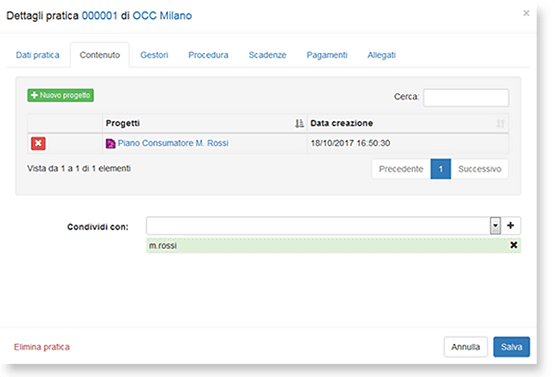View the Allegati tab
555x377 pixels.
pyautogui.click(x=381, y=55)
